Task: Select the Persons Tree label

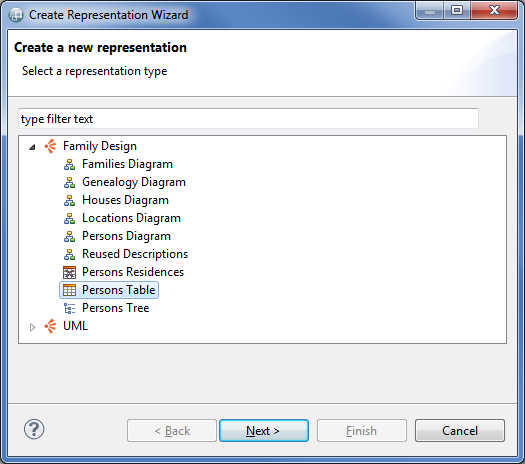Action: (x=116, y=308)
